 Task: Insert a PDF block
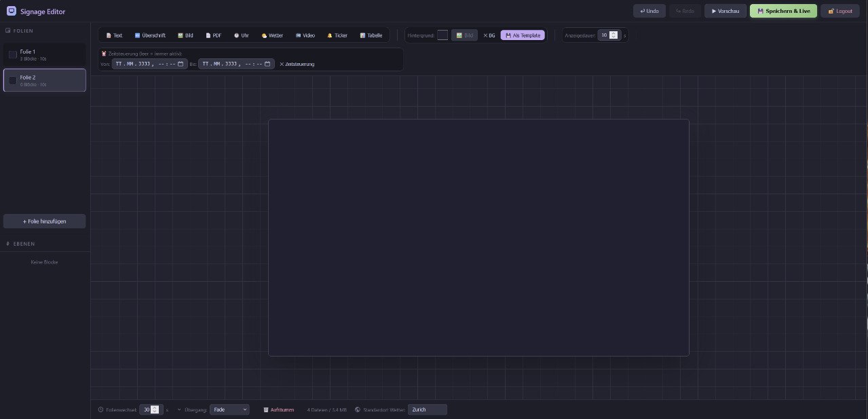click(213, 35)
